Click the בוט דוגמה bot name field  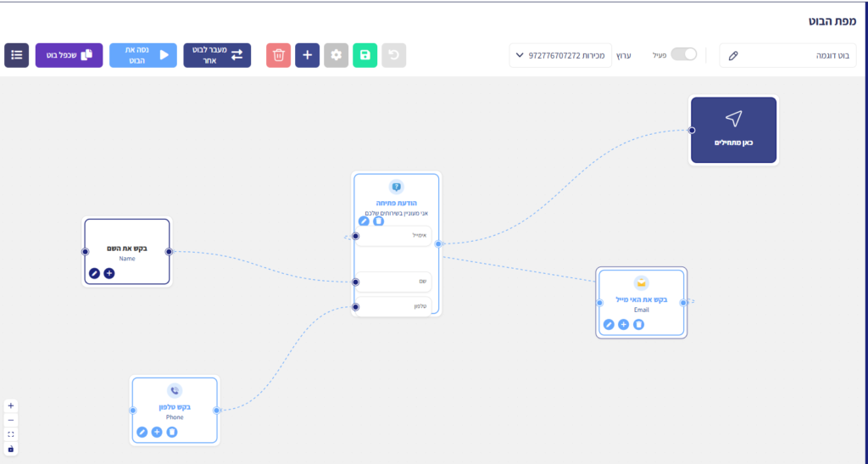787,55
